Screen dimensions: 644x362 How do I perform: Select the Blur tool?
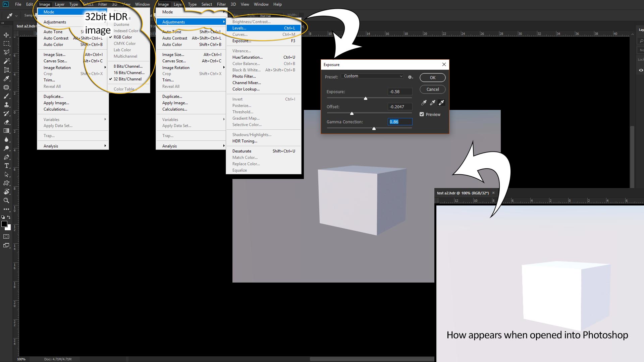6,139
